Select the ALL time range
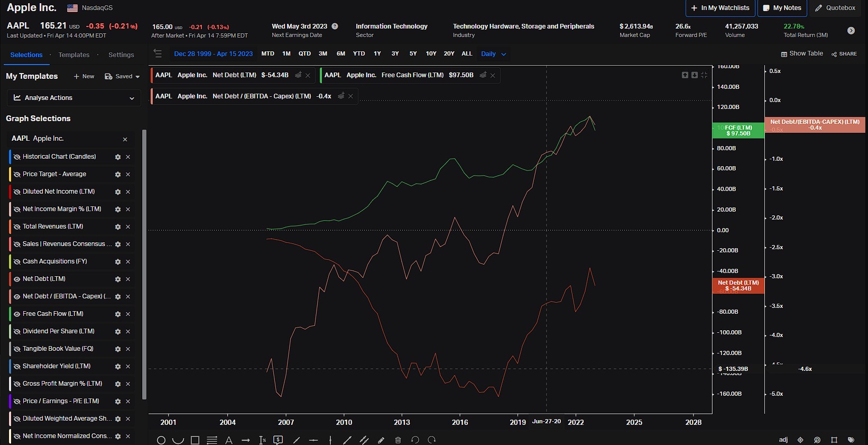The height and width of the screenshot is (445, 868). 467,53
